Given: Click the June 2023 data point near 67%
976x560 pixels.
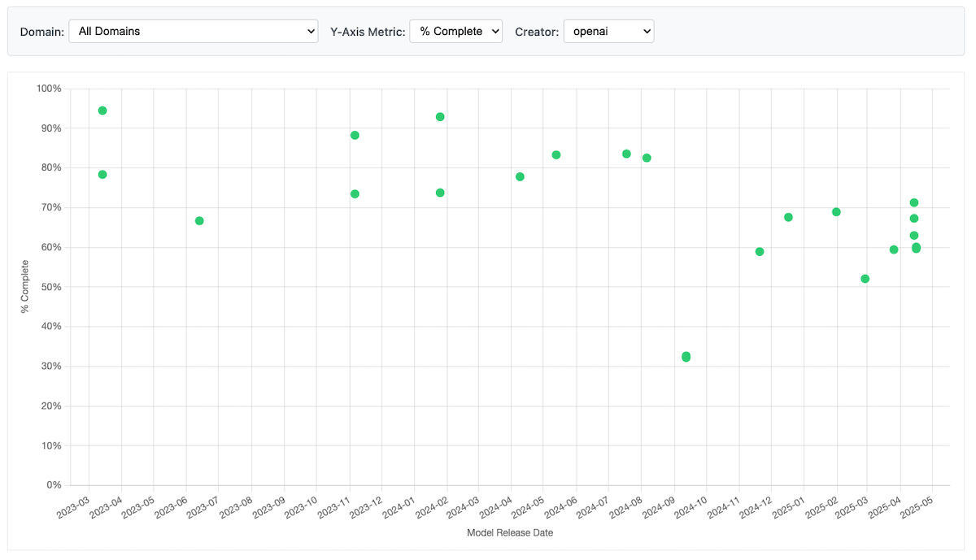Looking at the screenshot, I should pos(199,221).
